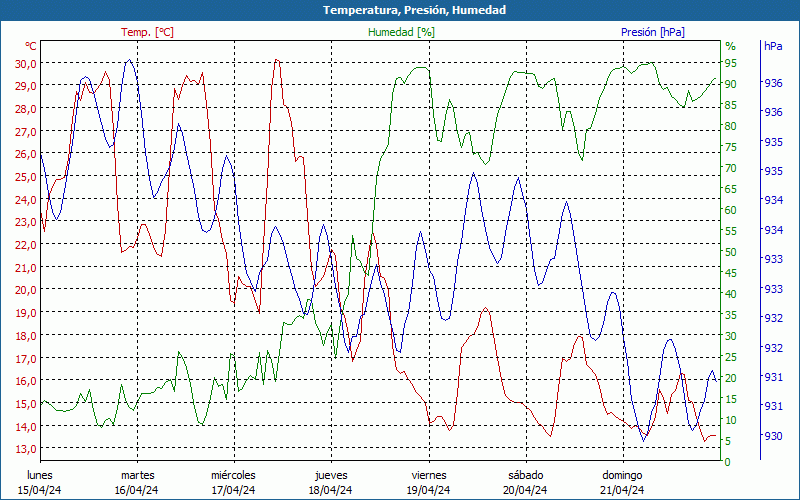Click the '21/04/24' date label
This screenshot has height=500, width=800.
coord(622,490)
